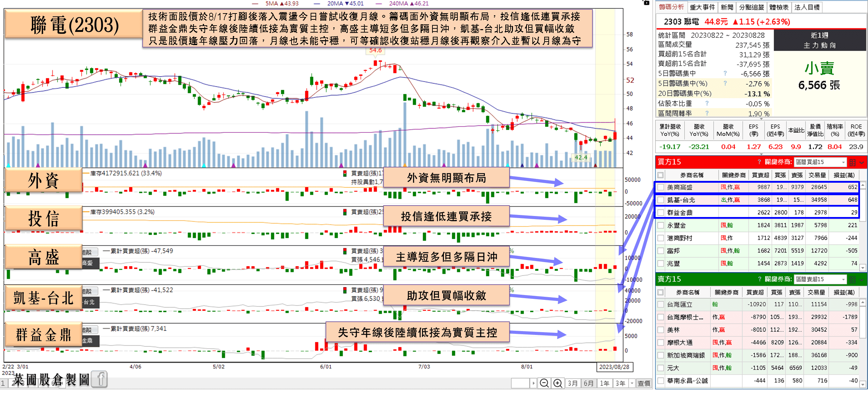
Task: Open the 區間買超15 key-broker dropdown
Action: tap(820, 162)
